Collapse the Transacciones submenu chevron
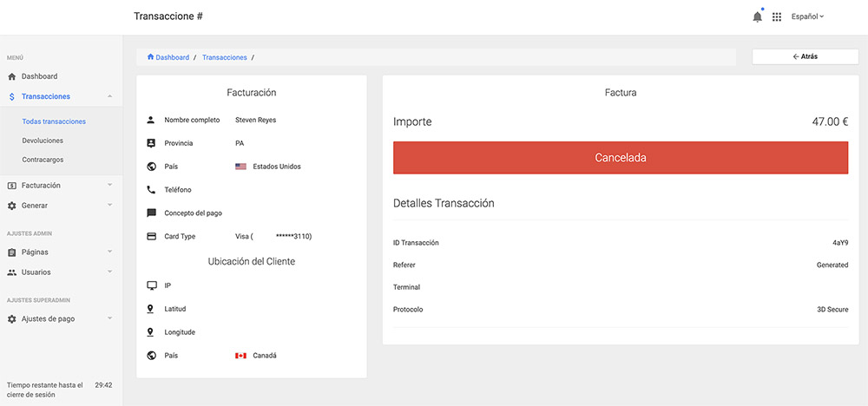868x406 pixels. click(109, 96)
